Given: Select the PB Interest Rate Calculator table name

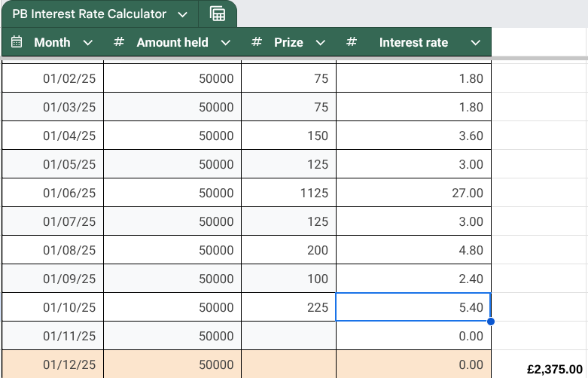Looking at the screenshot, I should (x=89, y=14).
